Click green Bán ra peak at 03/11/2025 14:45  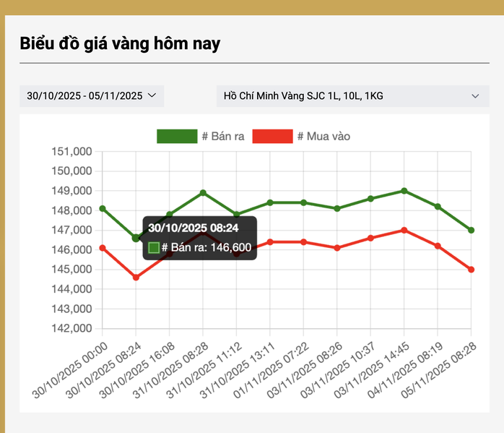tap(404, 191)
